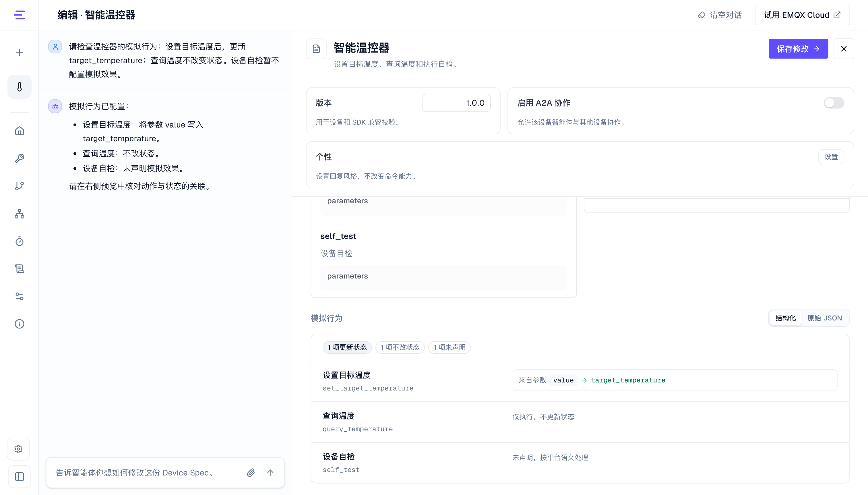Image resolution: width=868 pixels, height=495 pixels.
Task: Click the query_temperature row
Action: pyautogui.click(x=580, y=422)
